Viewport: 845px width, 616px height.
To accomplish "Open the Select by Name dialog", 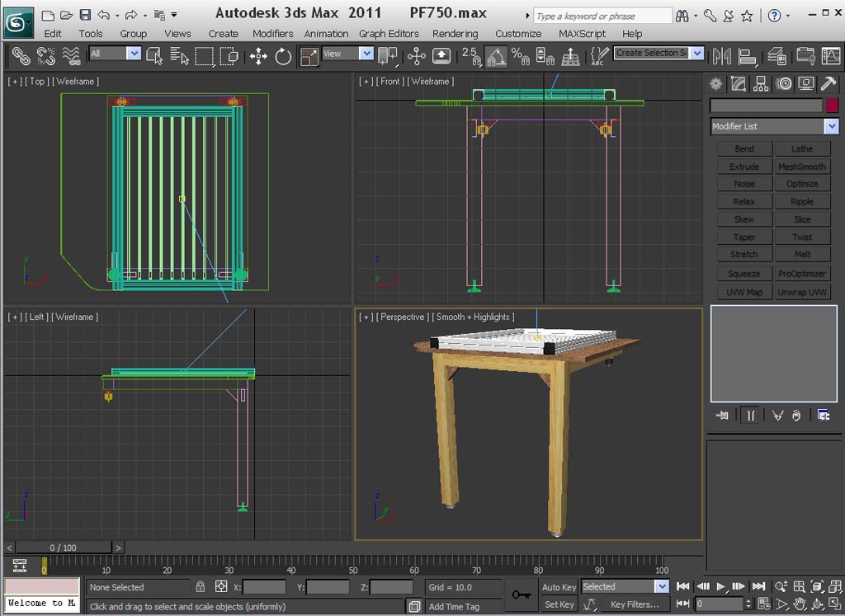I will coord(179,55).
